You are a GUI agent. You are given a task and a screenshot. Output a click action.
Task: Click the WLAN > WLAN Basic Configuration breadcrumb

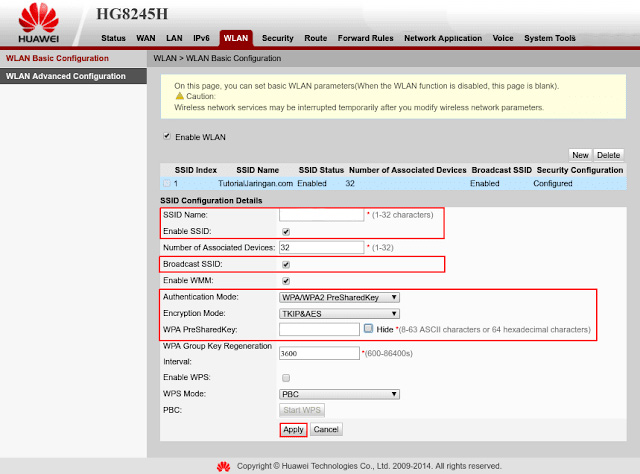click(217, 58)
